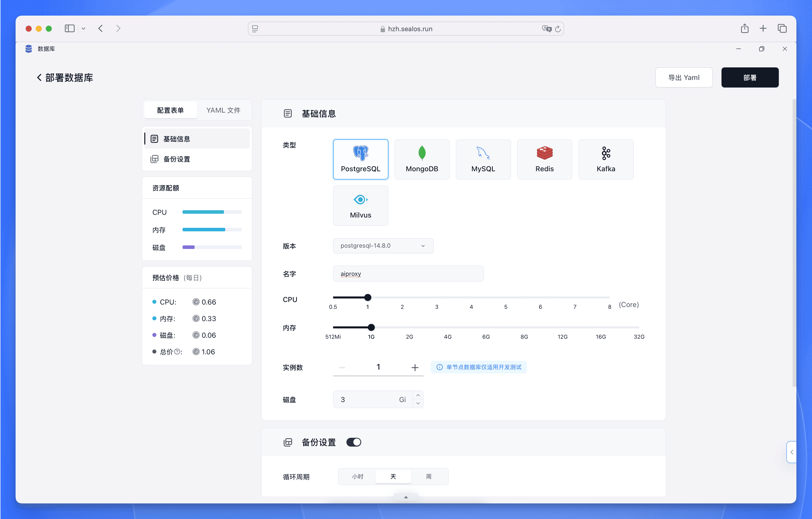Select MongoDB database type

[422, 159]
